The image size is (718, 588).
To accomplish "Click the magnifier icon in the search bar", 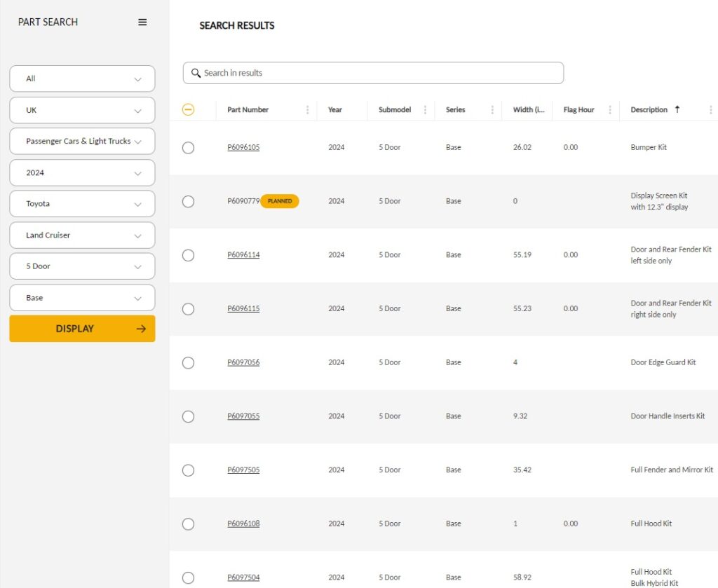I will click(196, 73).
